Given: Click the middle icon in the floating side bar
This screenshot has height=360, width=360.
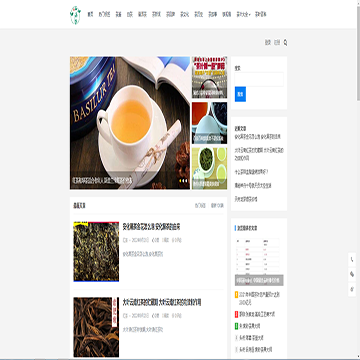Looking at the screenshot, I should pyautogui.click(x=352, y=274).
